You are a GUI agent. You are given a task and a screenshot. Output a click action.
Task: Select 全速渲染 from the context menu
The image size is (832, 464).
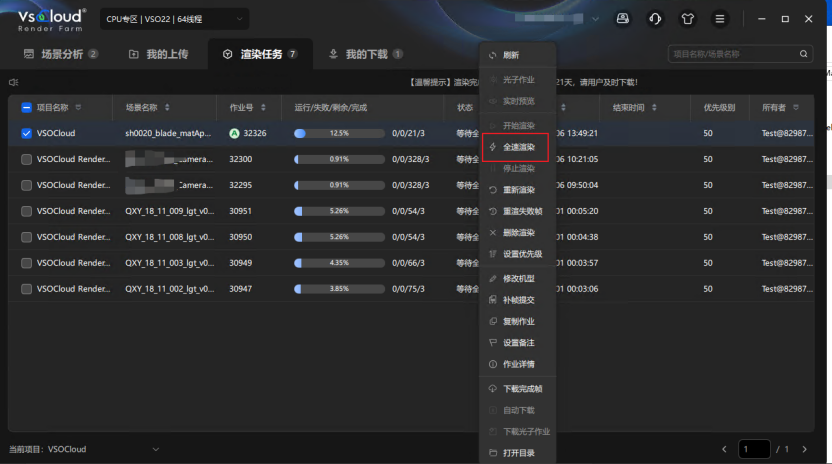coord(518,147)
